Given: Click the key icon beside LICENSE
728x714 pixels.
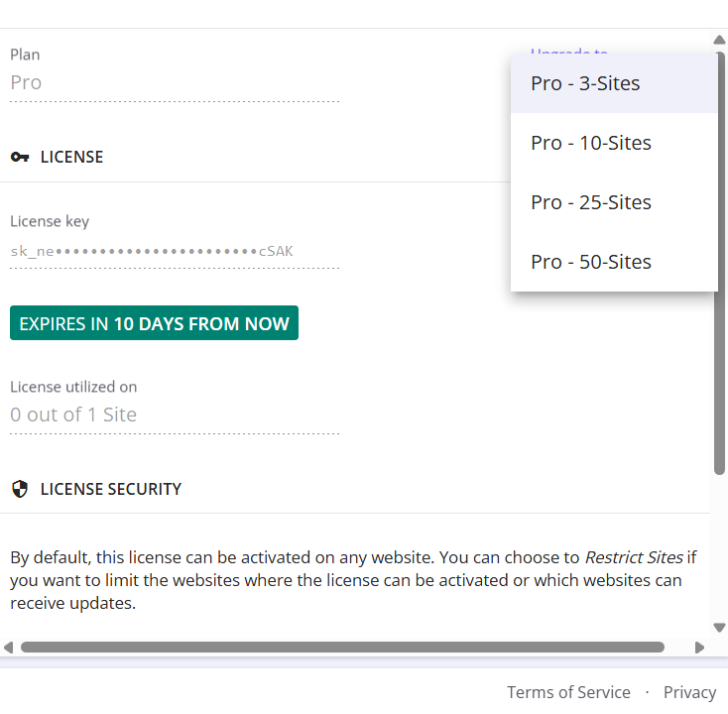Looking at the screenshot, I should pyautogui.click(x=20, y=157).
